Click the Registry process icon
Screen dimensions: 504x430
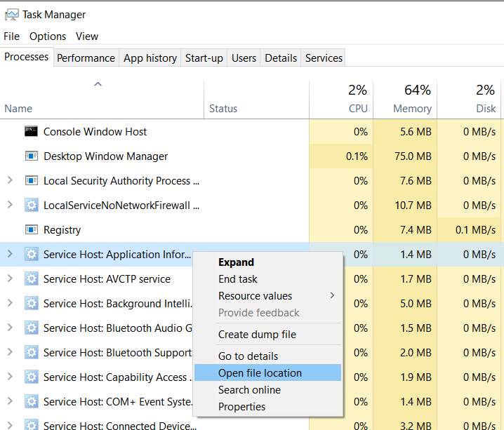pyautogui.click(x=31, y=230)
